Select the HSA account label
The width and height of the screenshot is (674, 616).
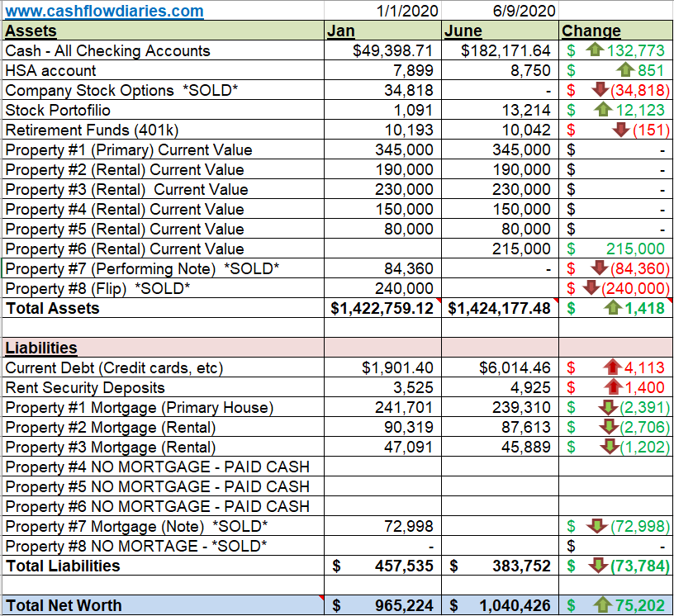[50, 70]
